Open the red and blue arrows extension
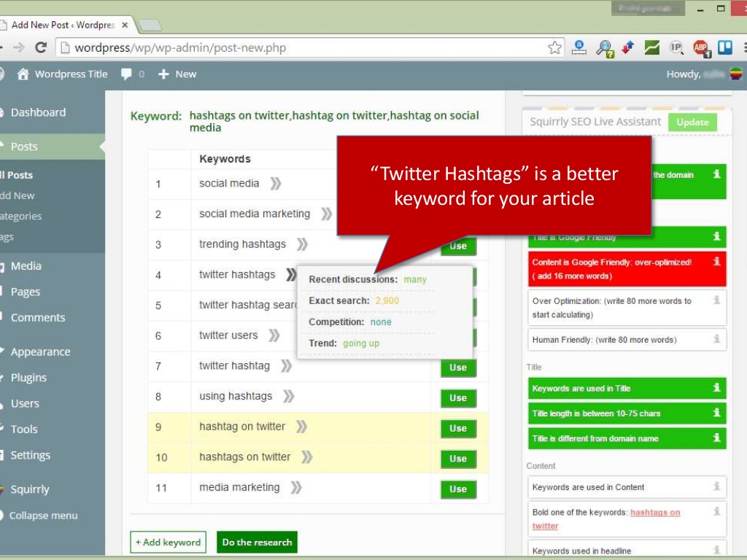The image size is (747, 560). (628, 47)
